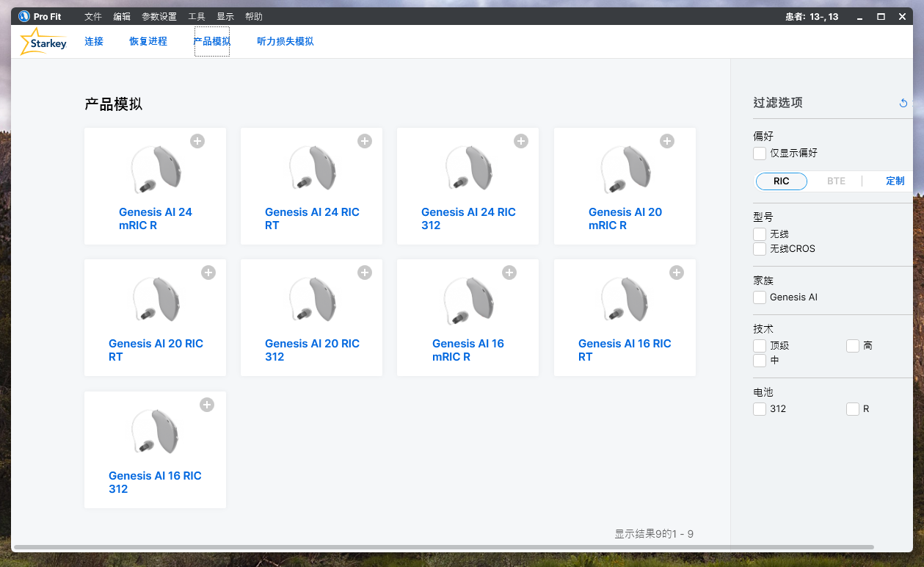
Task: Open the 显示 menu
Action: click(225, 16)
